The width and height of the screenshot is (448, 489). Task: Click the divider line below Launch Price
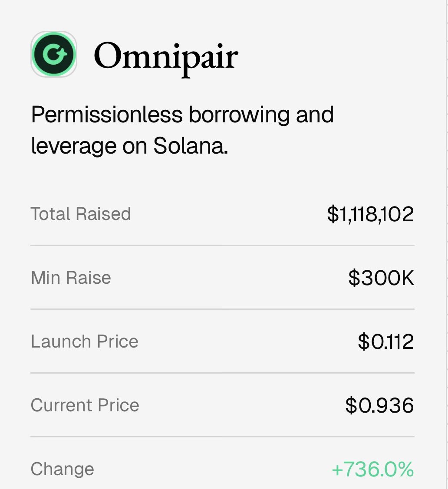(x=222, y=373)
